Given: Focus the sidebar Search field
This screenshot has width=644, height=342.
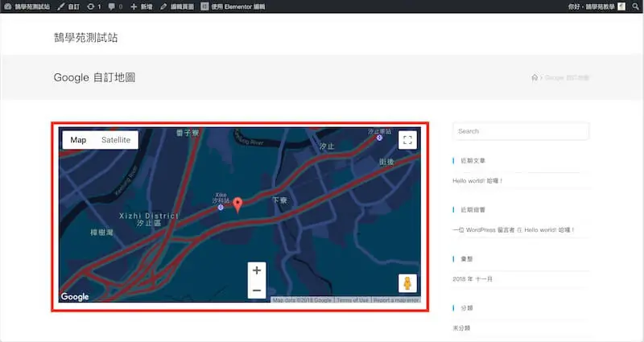Looking at the screenshot, I should coord(521,131).
